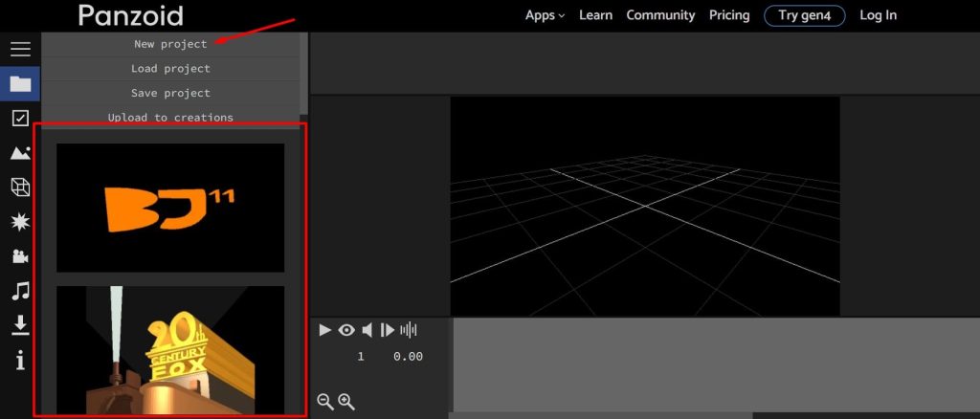Open the starburst effects icon
Image resolution: width=980 pixels, height=419 pixels.
point(20,222)
